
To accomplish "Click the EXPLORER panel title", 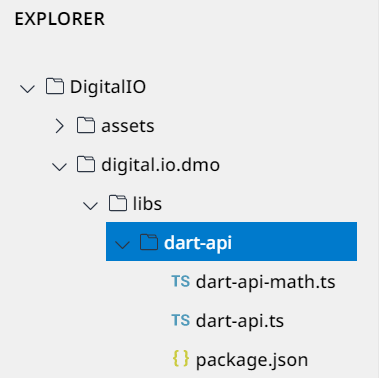I will pos(60,19).
